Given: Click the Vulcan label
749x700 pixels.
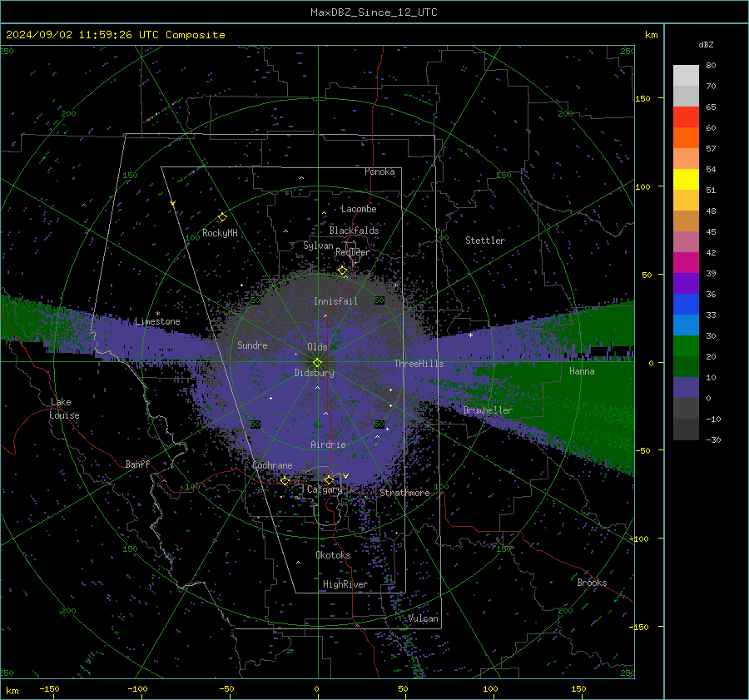Looking at the screenshot, I should click(x=424, y=618).
